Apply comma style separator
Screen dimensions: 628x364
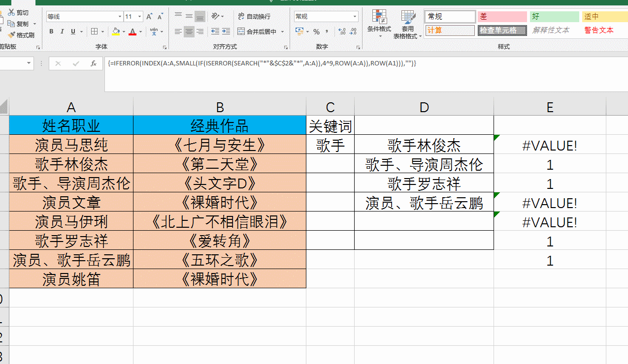click(327, 31)
